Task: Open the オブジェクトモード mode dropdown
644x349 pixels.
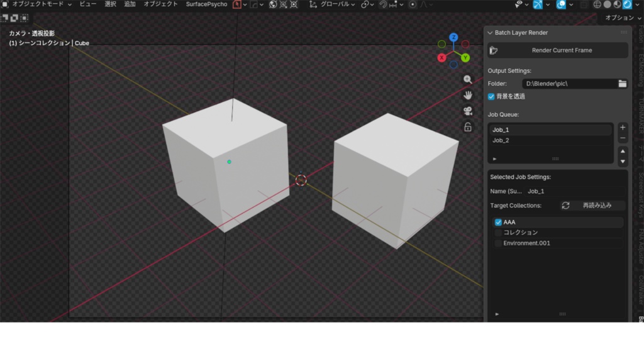Action: tap(42, 4)
